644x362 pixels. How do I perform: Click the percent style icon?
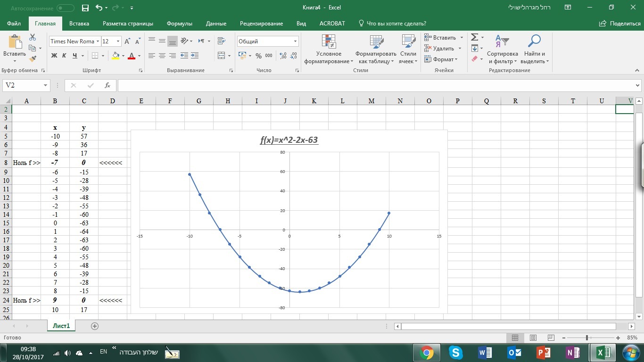point(258,56)
